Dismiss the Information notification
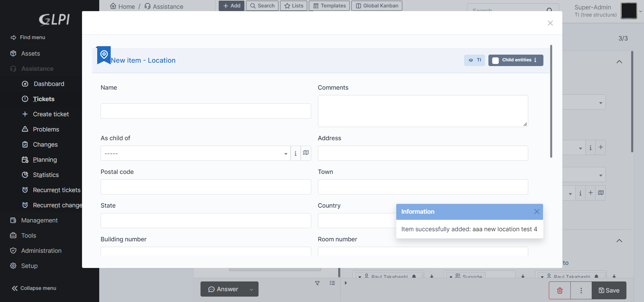The width and height of the screenshot is (644, 302). click(537, 211)
